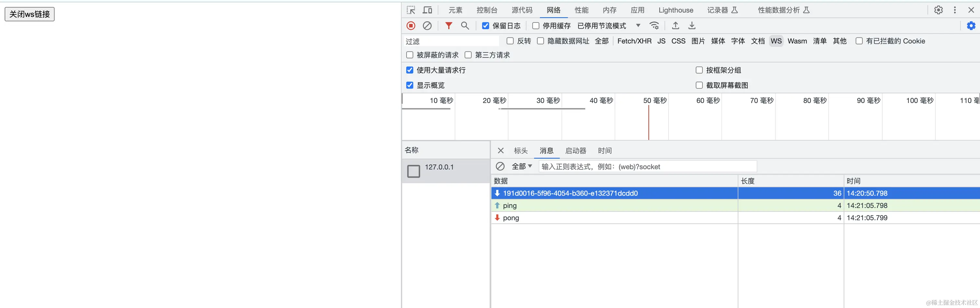Import HAR file with upload icon

point(676,26)
